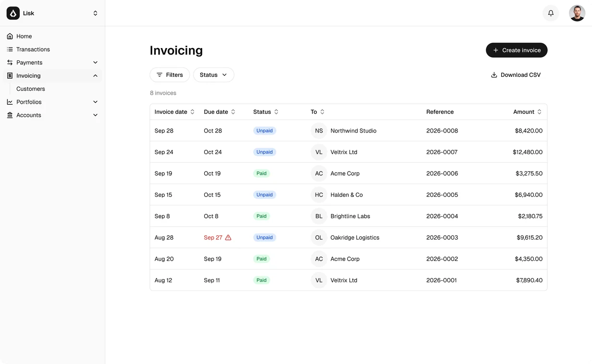The width and height of the screenshot is (592, 364).
Task: Click the overdue warning icon on Sep 27
Action: coord(228,238)
